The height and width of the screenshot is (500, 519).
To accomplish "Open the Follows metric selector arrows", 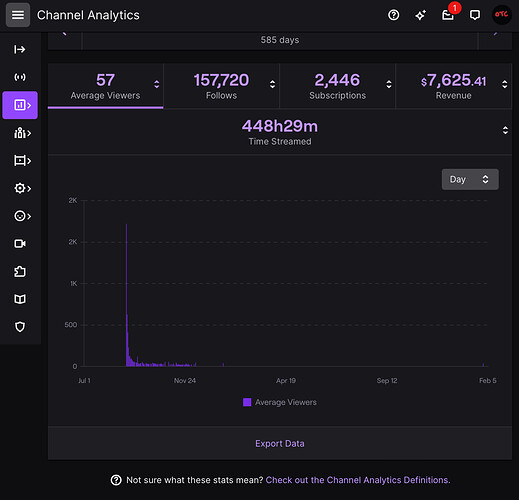I will 273,84.
